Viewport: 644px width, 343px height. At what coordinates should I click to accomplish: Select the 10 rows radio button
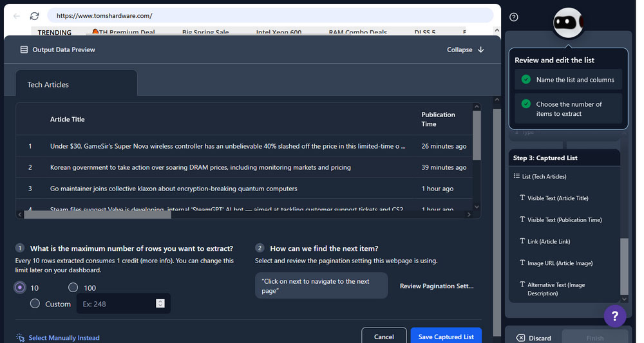pyautogui.click(x=20, y=288)
